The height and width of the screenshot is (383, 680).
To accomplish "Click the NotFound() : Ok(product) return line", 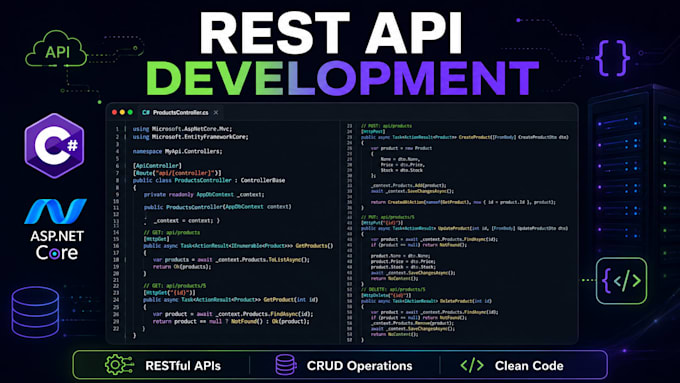I will coord(231,321).
